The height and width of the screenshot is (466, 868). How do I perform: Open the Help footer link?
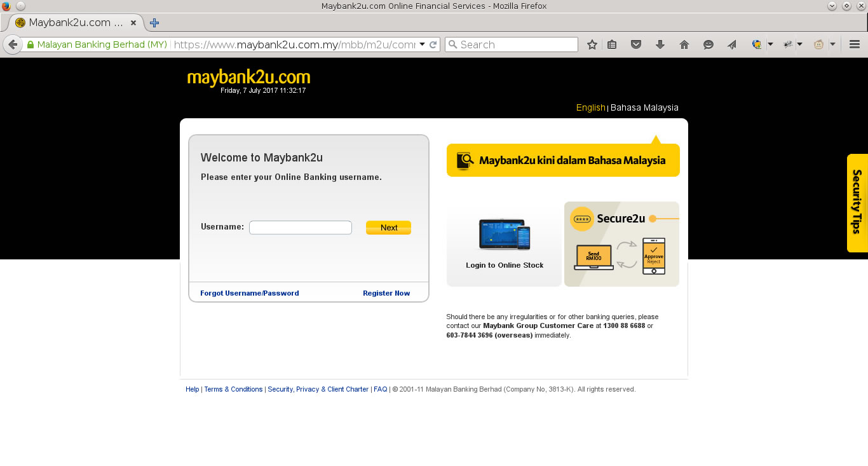point(193,389)
